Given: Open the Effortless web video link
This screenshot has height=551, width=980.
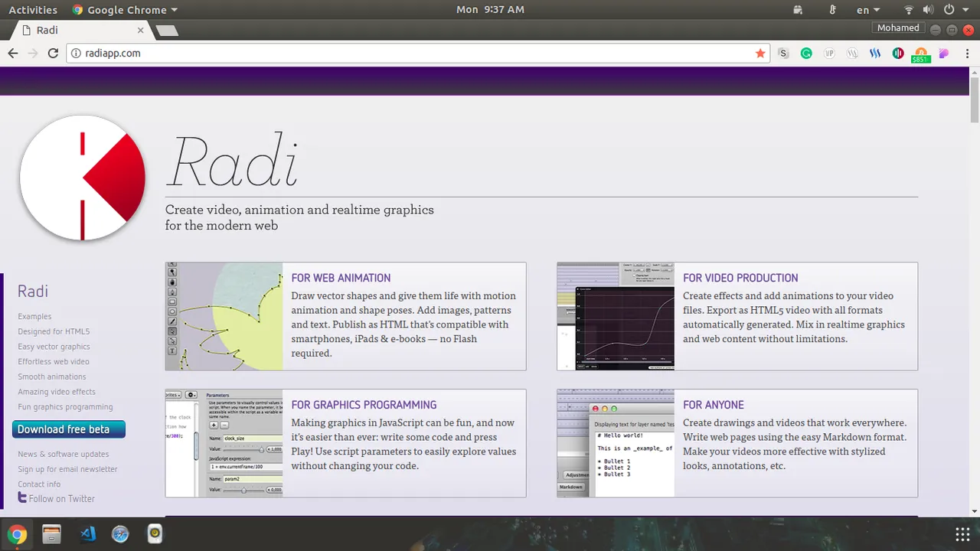Looking at the screenshot, I should [54, 361].
